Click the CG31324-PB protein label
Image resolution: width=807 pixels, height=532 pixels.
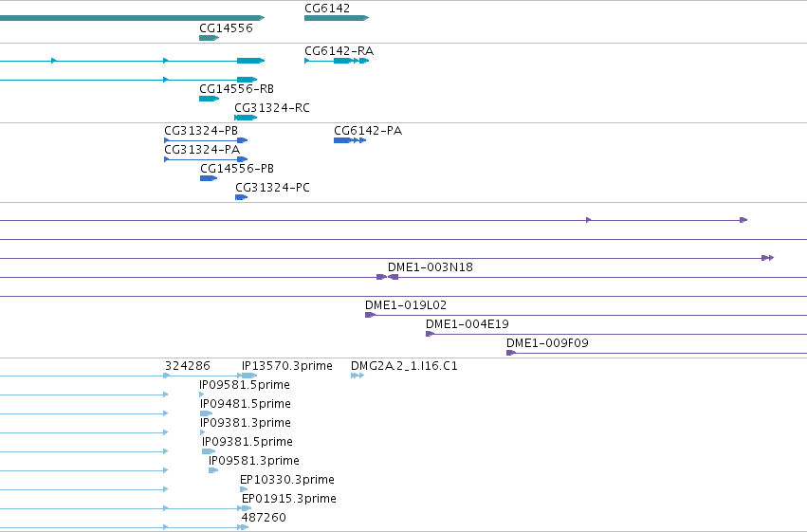[201, 131]
